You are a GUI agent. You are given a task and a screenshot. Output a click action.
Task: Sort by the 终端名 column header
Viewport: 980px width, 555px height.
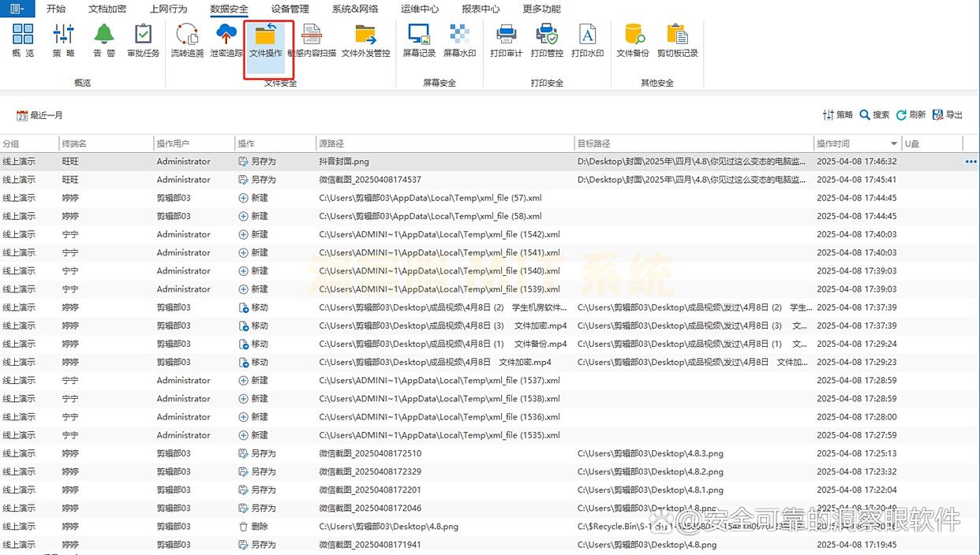[107, 143]
